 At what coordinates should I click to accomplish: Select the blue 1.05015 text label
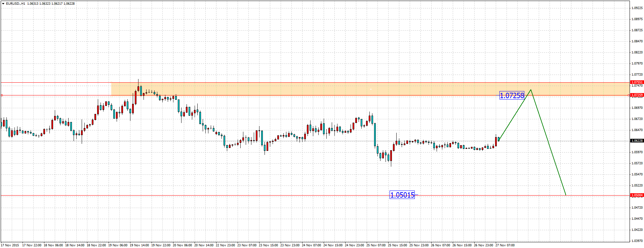coord(402,195)
